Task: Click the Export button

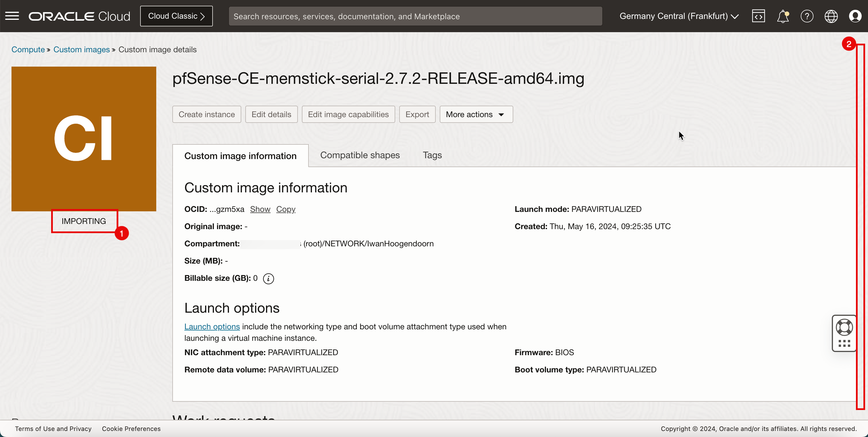Action: (x=417, y=115)
